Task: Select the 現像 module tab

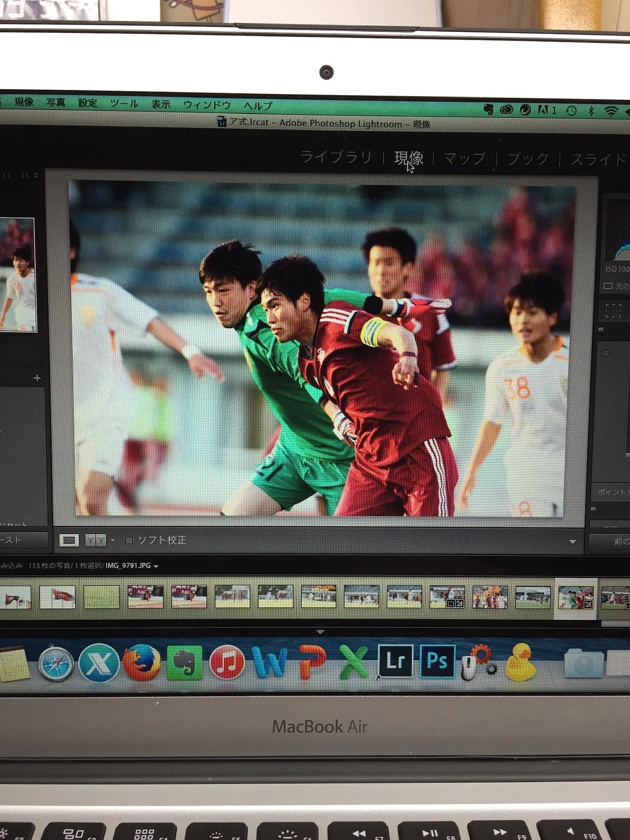Action: pos(408,157)
